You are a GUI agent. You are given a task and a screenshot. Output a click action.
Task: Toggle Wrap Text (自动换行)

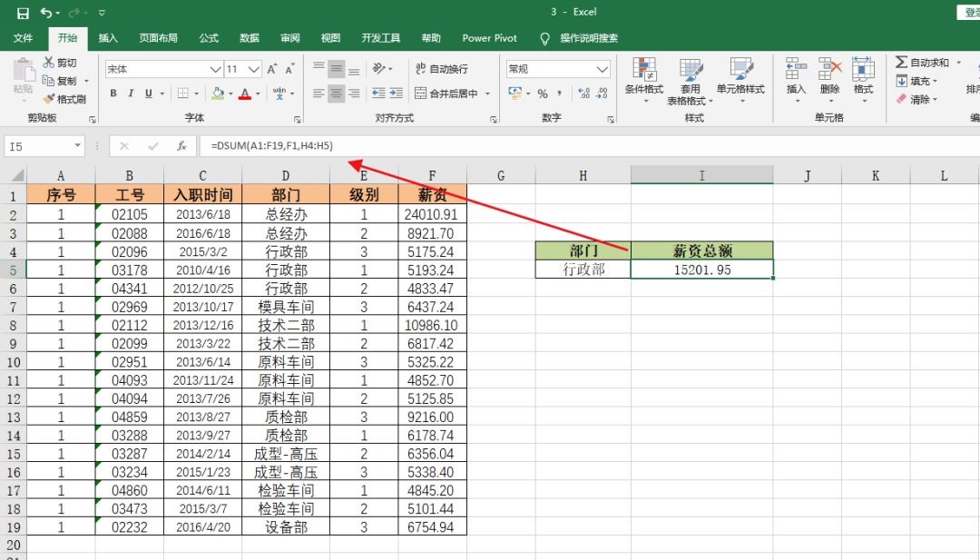(441, 69)
